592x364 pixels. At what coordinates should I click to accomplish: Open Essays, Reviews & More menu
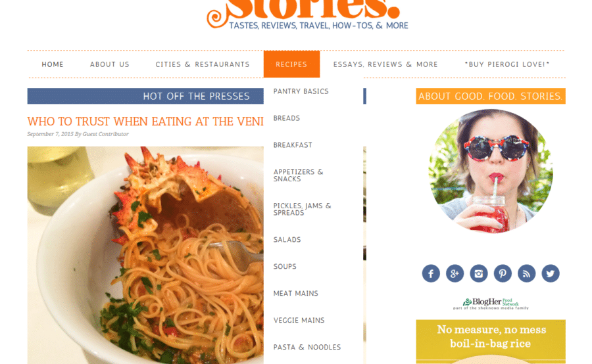[x=385, y=64]
